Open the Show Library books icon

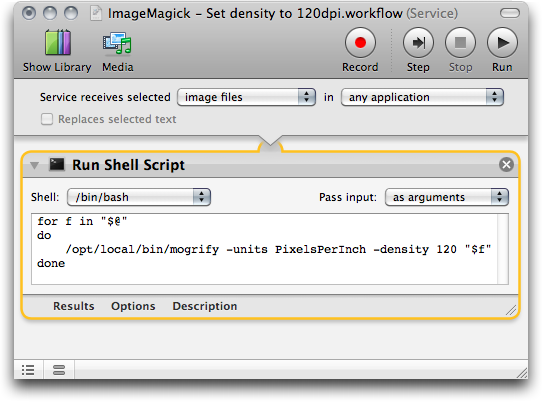(58, 43)
